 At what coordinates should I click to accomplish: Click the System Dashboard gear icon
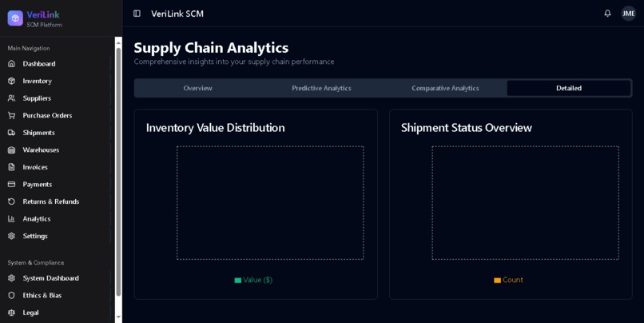[11, 278]
